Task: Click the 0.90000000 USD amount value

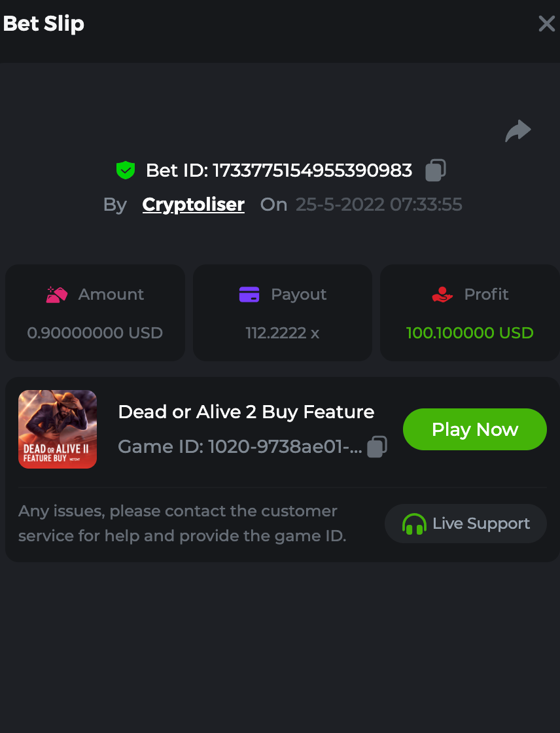Action: click(95, 333)
